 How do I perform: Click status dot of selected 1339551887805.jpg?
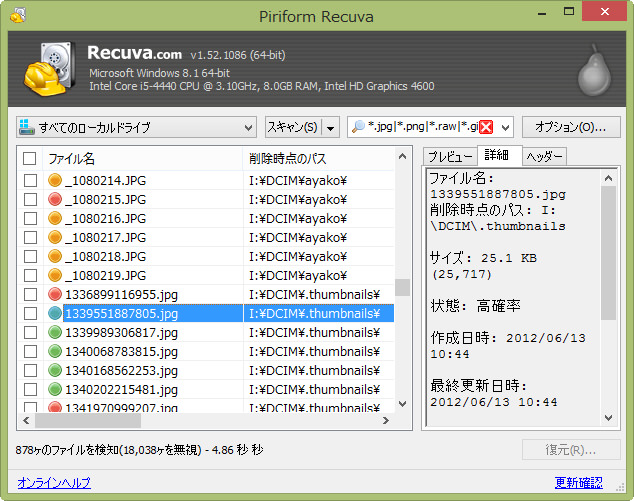(55, 313)
